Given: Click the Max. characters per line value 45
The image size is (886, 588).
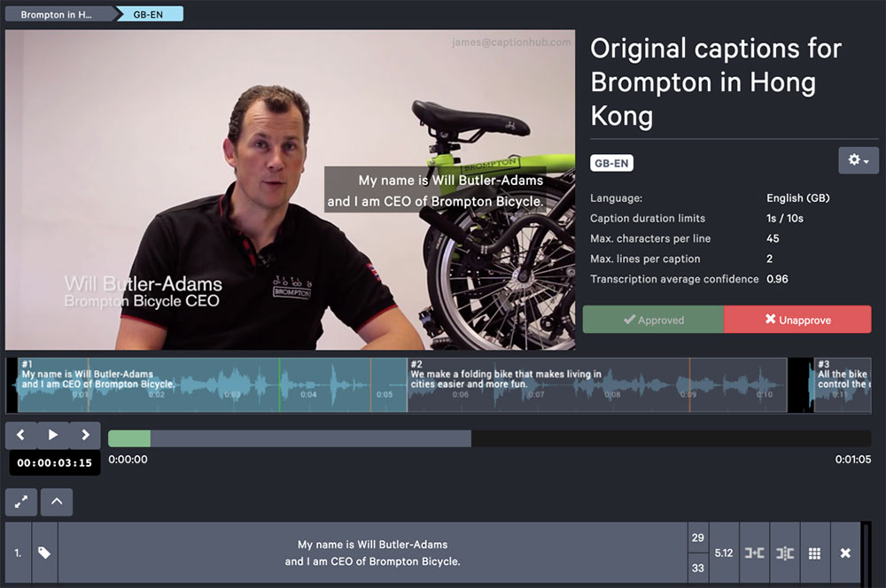Looking at the screenshot, I should [773, 238].
